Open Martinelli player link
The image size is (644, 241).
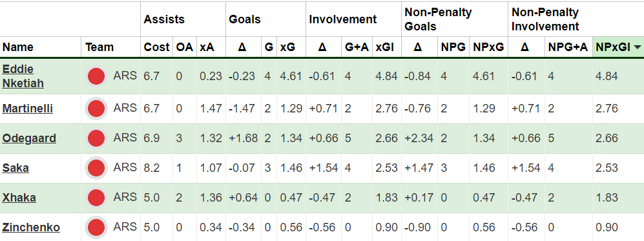28,109
